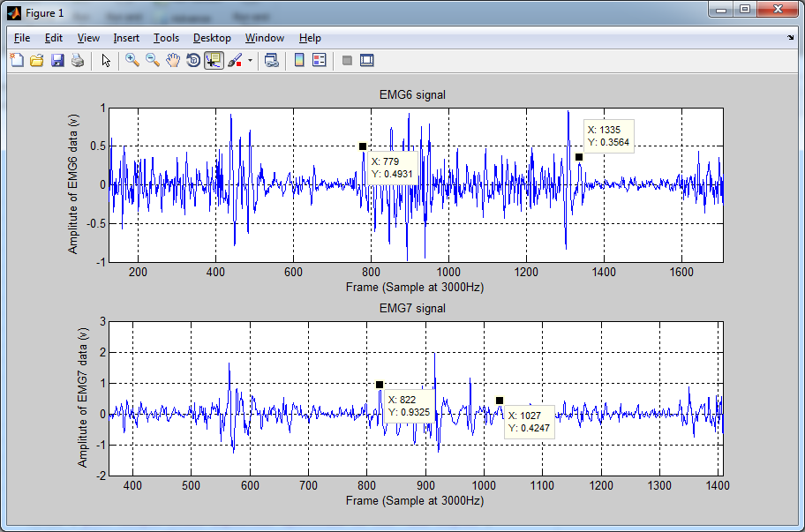Toggle the Link Plot feature
The image size is (805, 532).
click(272, 60)
